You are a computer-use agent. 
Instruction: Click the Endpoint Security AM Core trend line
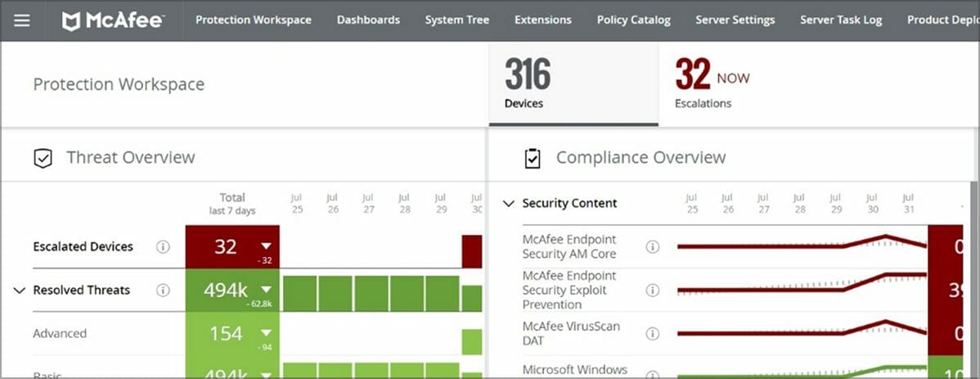coord(802,243)
